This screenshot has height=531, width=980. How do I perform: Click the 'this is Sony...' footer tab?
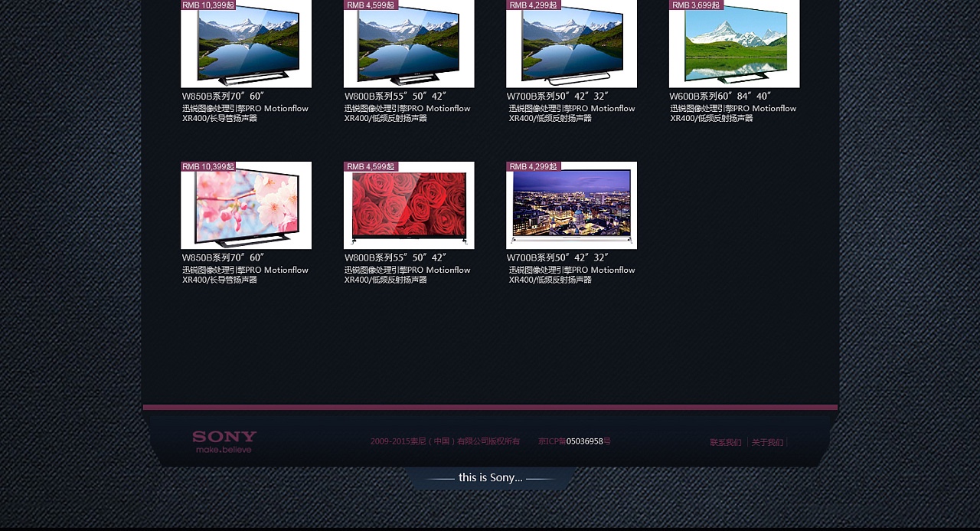coord(491,478)
